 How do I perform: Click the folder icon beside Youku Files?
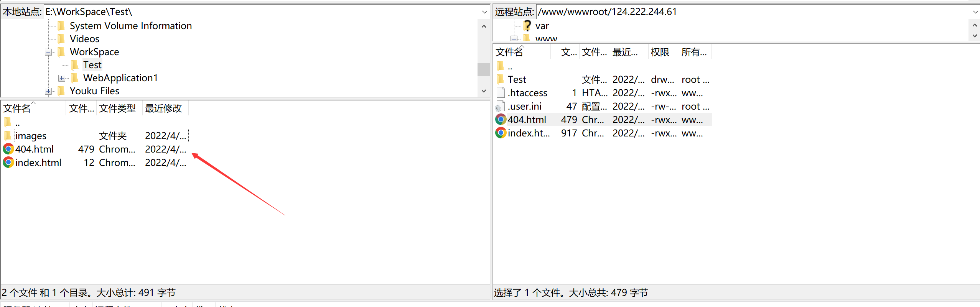[x=61, y=91]
